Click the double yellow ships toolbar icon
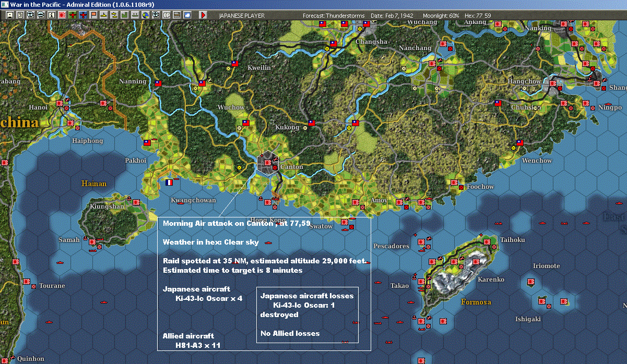Image resolution: width=627 pixels, height=364 pixels. click(114, 15)
